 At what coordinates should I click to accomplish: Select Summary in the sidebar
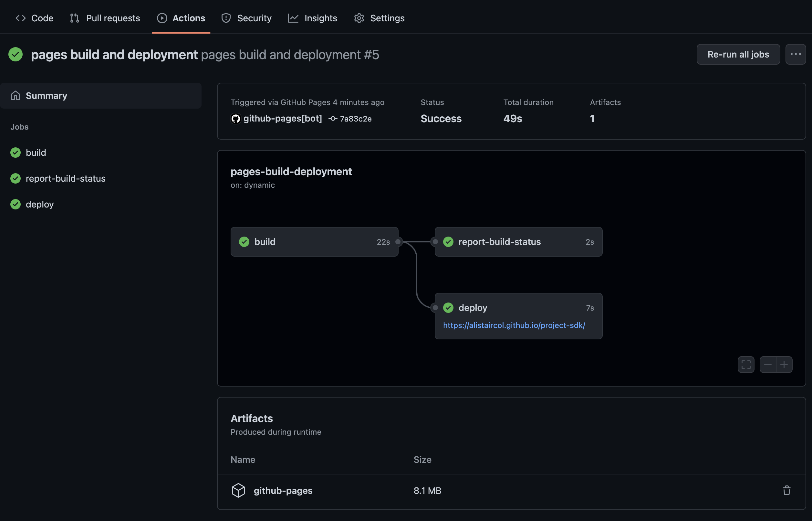[101, 96]
